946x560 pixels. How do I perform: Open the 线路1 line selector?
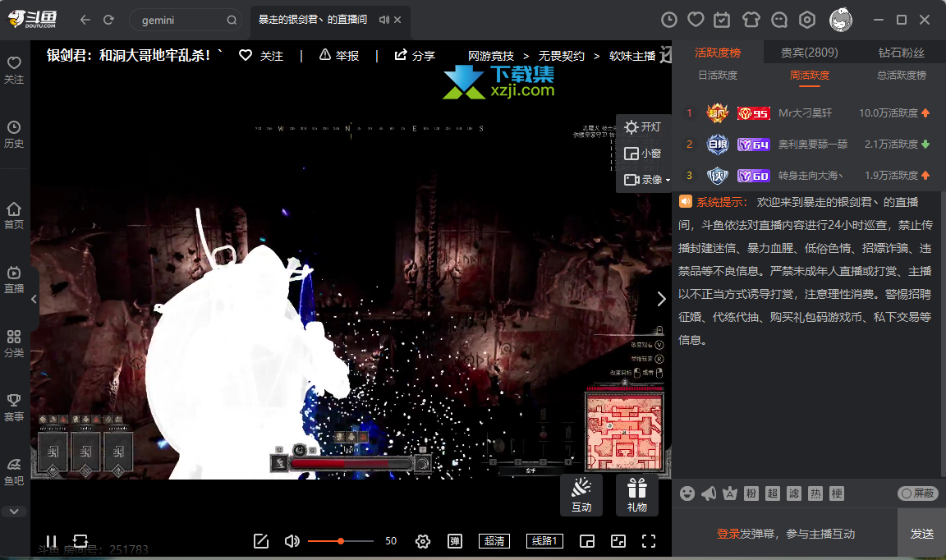[544, 541]
